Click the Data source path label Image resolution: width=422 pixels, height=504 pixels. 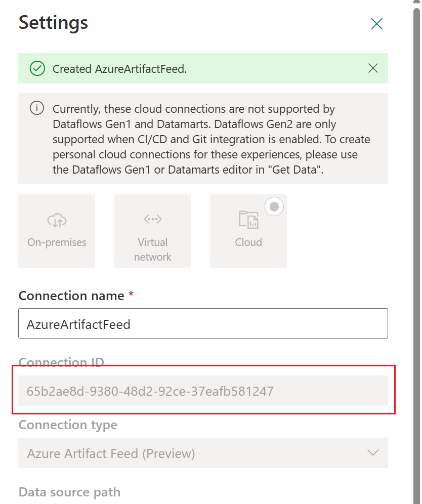[69, 492]
